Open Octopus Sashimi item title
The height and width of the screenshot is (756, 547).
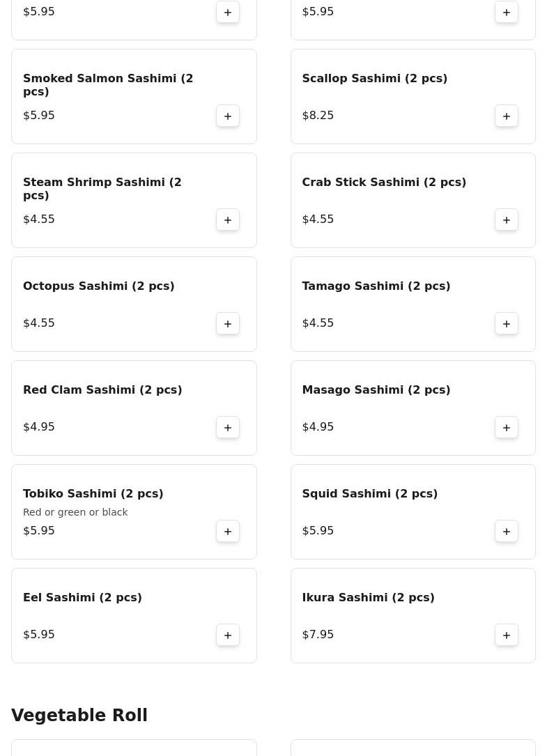pos(98,286)
